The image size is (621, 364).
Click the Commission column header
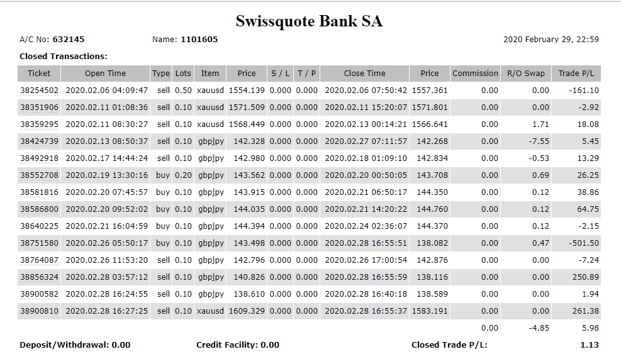point(475,74)
